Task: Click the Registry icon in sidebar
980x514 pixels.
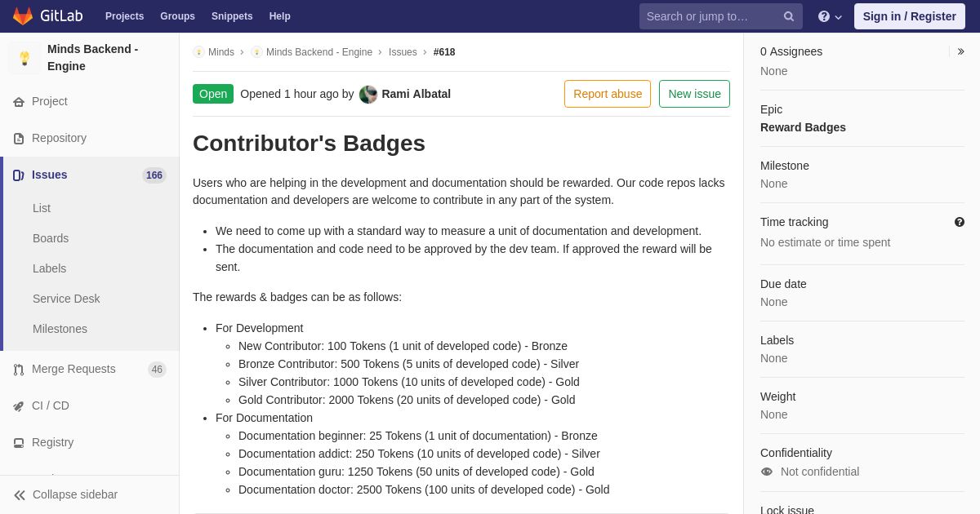Action: (x=19, y=443)
